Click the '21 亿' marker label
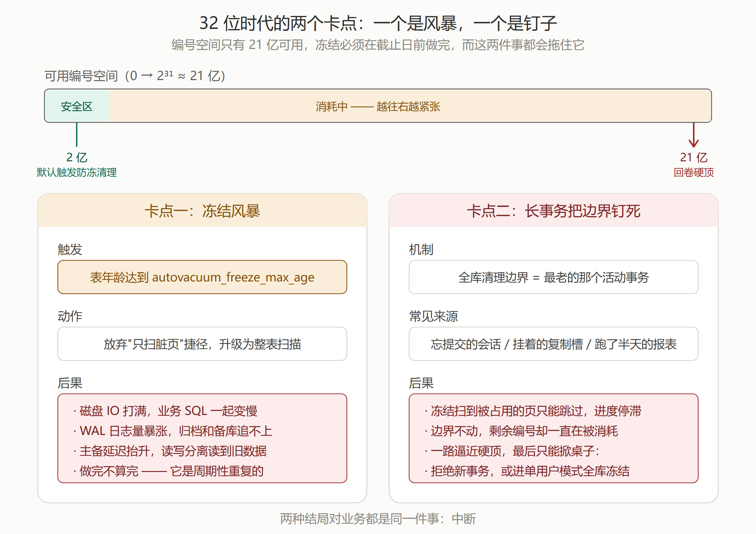 pyautogui.click(x=694, y=157)
